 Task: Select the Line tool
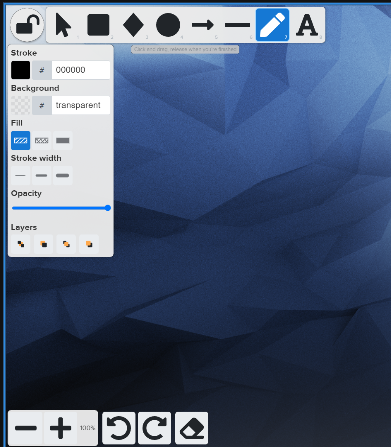pos(237,25)
